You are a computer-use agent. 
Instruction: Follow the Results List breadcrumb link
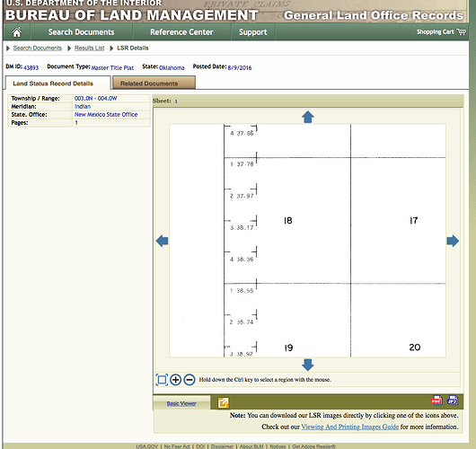point(89,48)
